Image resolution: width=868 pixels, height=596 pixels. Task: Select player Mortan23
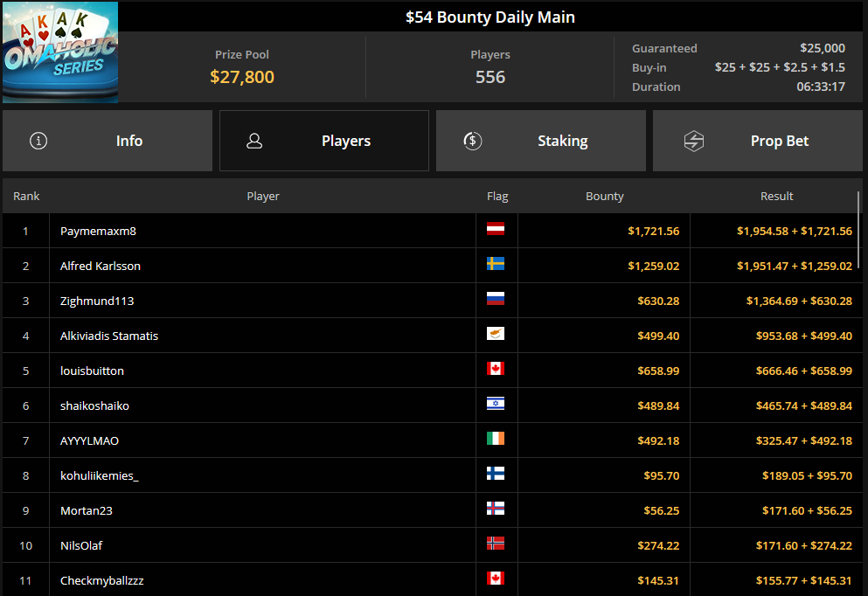(87, 510)
